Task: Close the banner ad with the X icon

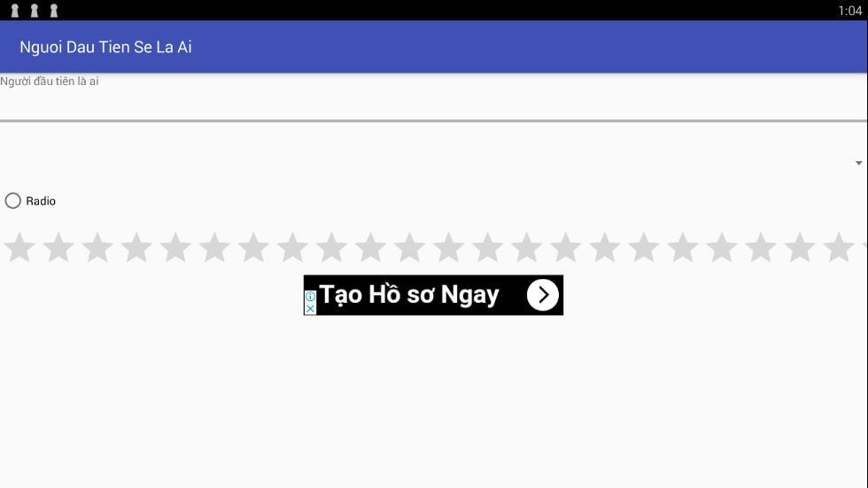Action: 311,308
